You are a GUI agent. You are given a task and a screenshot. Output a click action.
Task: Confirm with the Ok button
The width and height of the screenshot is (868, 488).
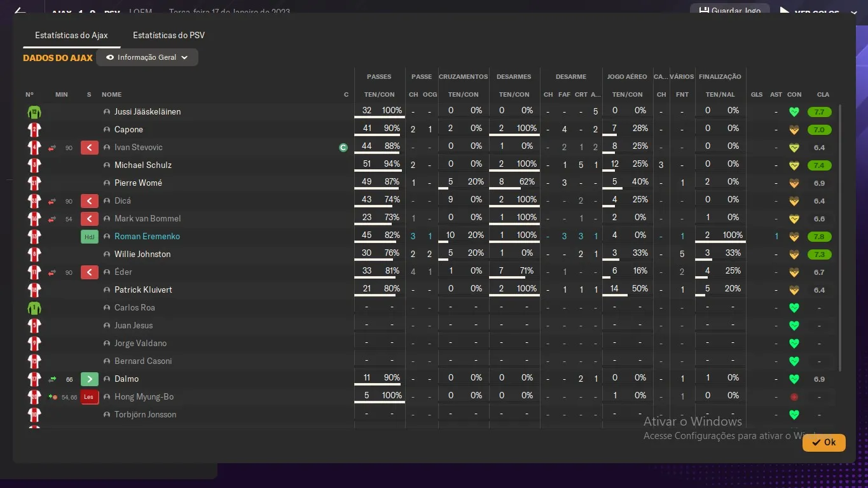pyautogui.click(x=823, y=442)
